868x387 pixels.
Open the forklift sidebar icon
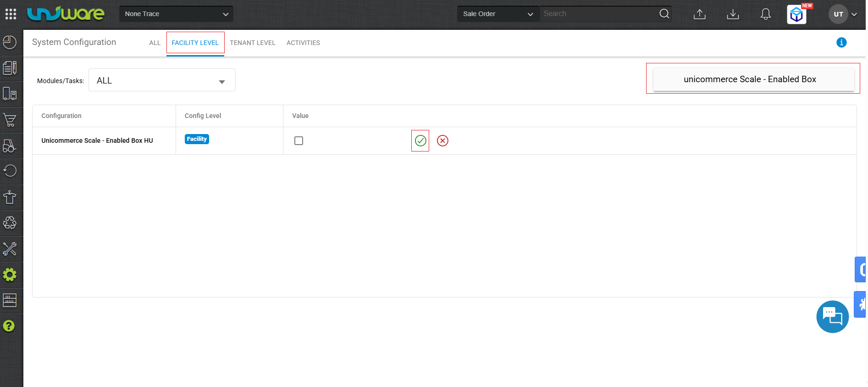10,146
